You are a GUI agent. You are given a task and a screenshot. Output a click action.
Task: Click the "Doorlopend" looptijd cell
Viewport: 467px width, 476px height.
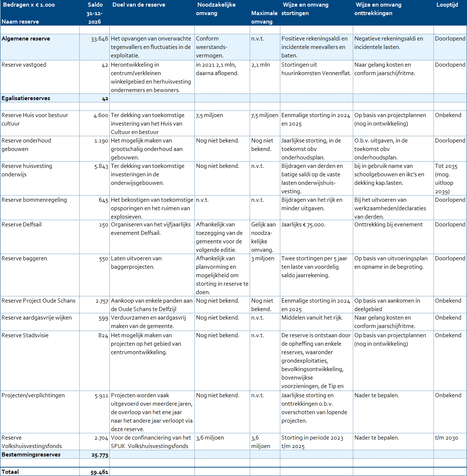[x=450, y=39]
